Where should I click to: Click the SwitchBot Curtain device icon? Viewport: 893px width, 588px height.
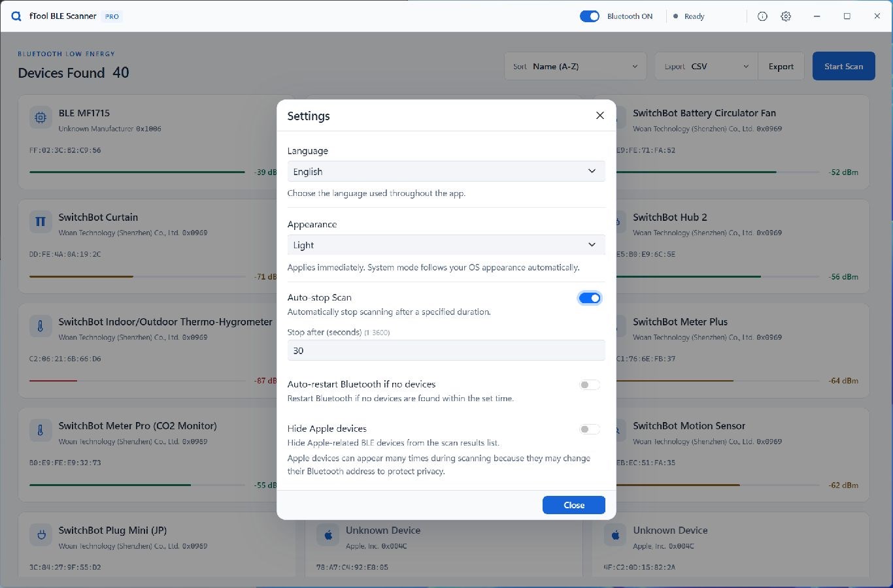(x=41, y=221)
